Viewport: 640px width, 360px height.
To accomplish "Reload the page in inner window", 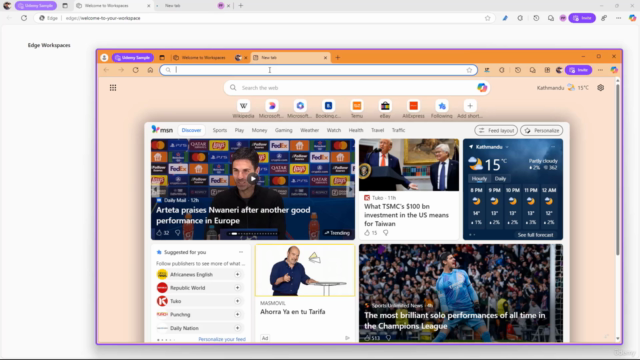I will click(136, 70).
